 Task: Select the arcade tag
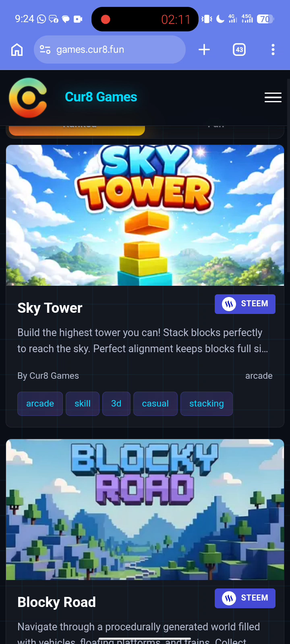[40, 404]
